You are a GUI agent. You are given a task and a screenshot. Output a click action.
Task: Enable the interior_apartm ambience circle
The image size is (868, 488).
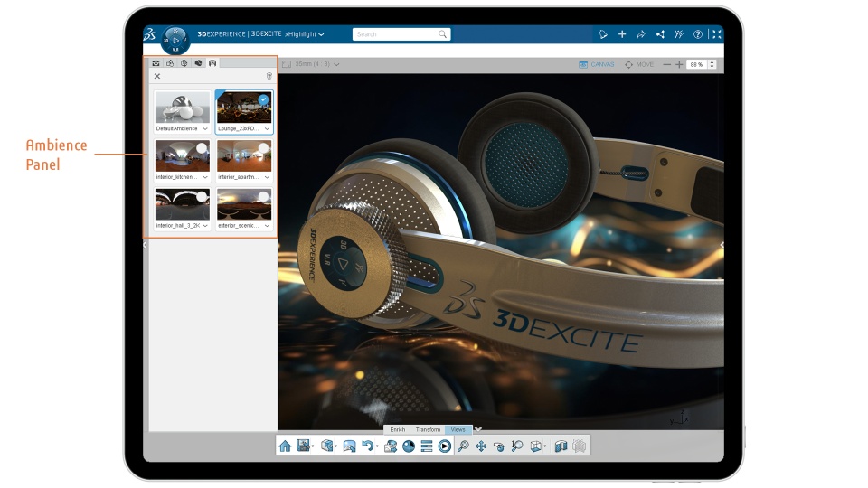pyautogui.click(x=263, y=147)
